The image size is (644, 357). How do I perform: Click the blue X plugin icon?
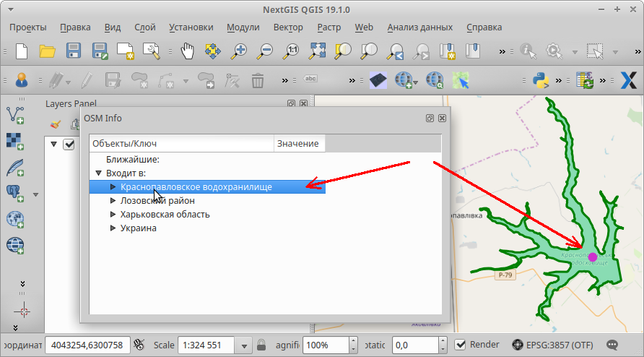(x=628, y=80)
